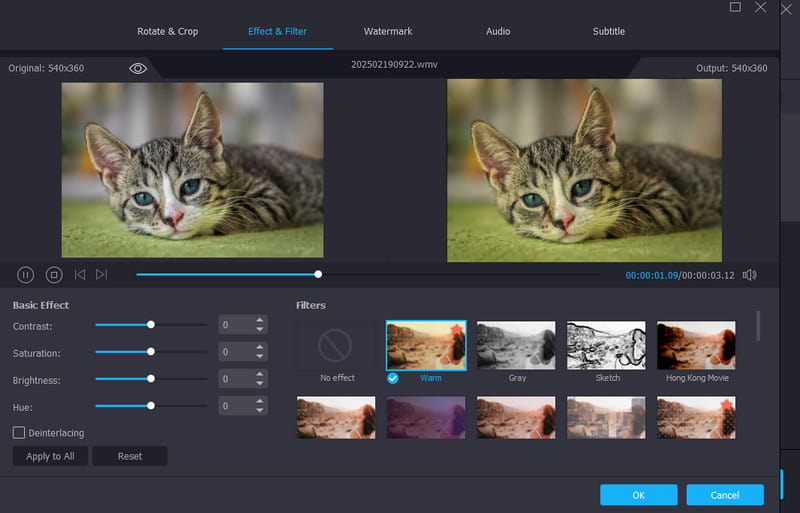
Task: Open the Audio tab
Action: (x=498, y=31)
